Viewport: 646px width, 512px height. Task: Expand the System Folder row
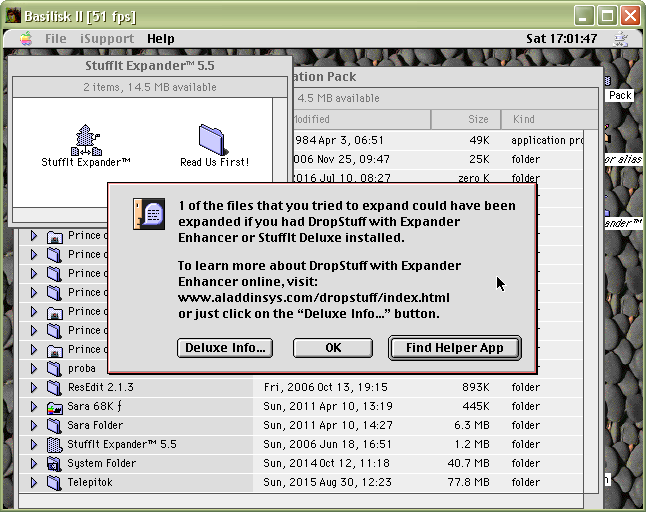[34, 463]
